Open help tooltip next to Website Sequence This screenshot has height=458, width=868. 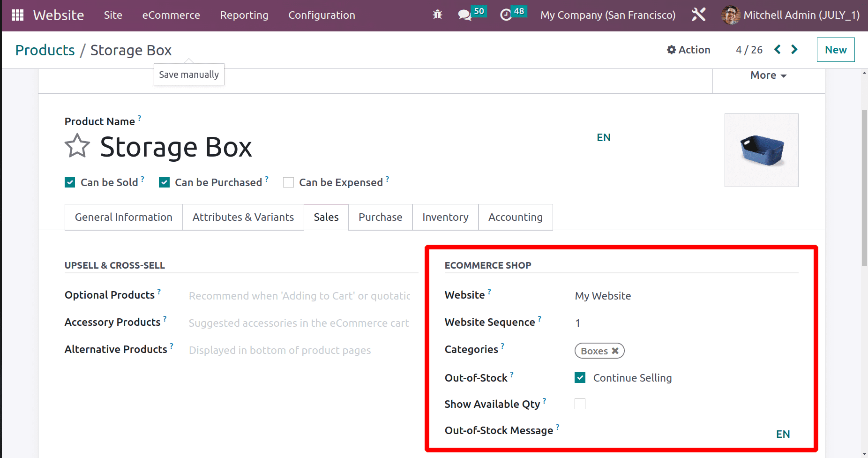coord(539,318)
